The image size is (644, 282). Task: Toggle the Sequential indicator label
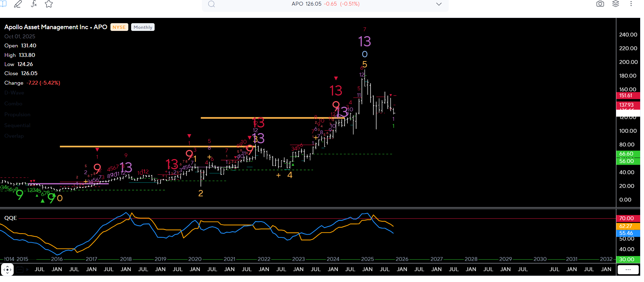(x=17, y=125)
